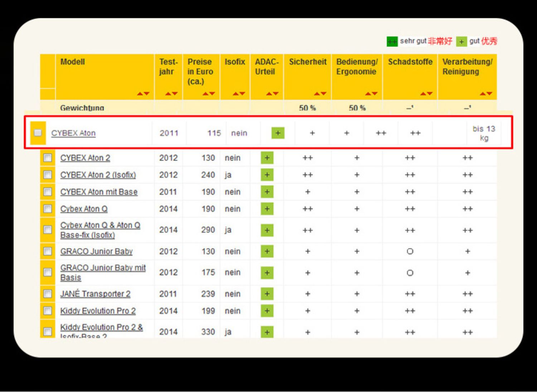The image size is (537, 392).
Task: Click the Schadstoffe column header
Action: click(410, 62)
